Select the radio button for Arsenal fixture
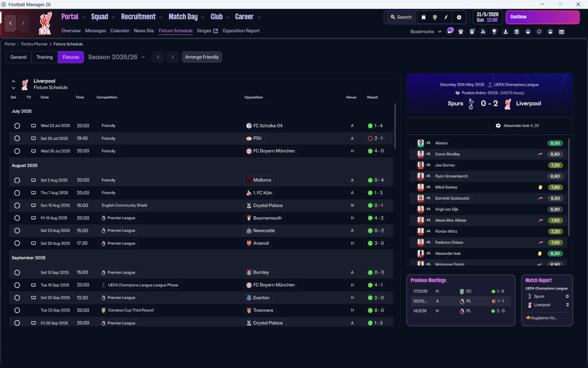The height and width of the screenshot is (368, 588). click(17, 243)
